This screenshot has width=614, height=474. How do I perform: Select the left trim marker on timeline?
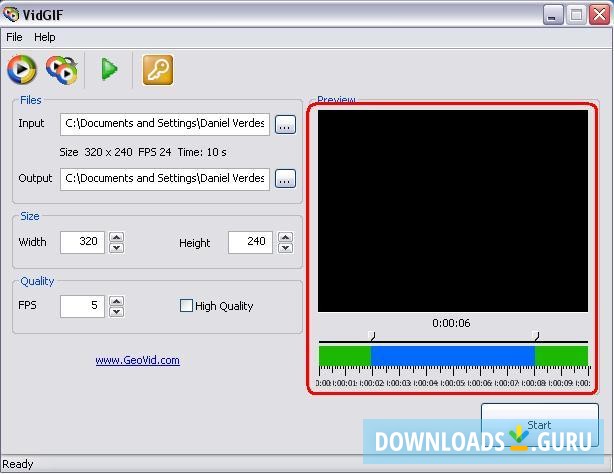pyautogui.click(x=372, y=336)
